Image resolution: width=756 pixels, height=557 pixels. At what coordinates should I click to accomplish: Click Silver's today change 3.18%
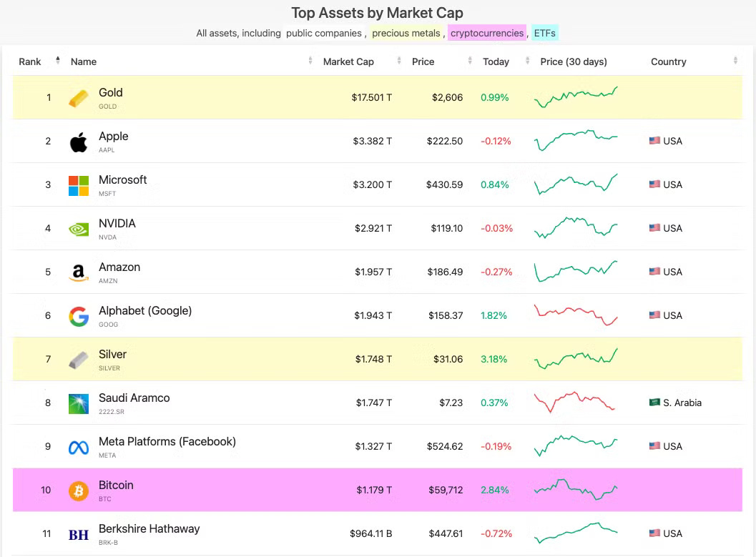(494, 359)
